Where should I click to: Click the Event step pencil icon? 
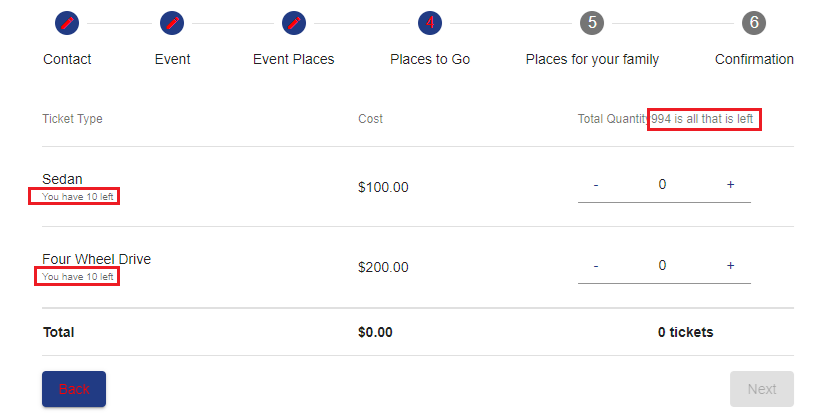click(x=172, y=22)
